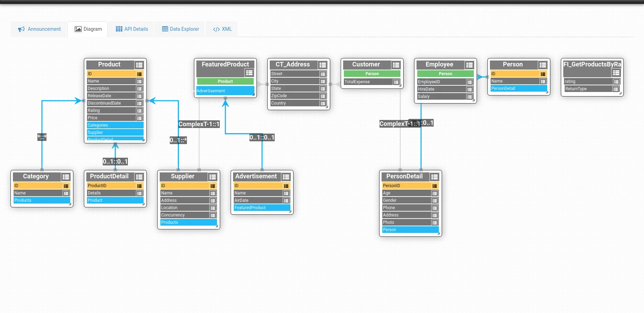Click the PersonDetail header list icon
644x313 pixels.
(434, 177)
